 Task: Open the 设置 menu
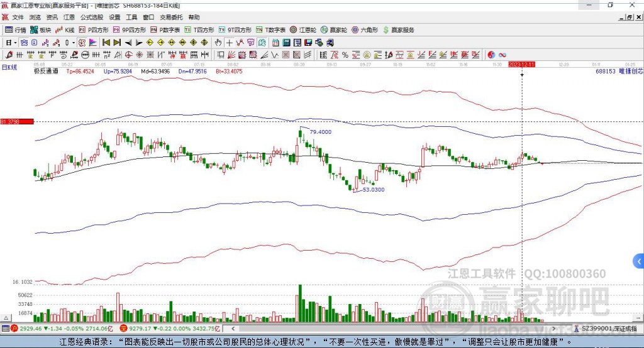(114, 17)
